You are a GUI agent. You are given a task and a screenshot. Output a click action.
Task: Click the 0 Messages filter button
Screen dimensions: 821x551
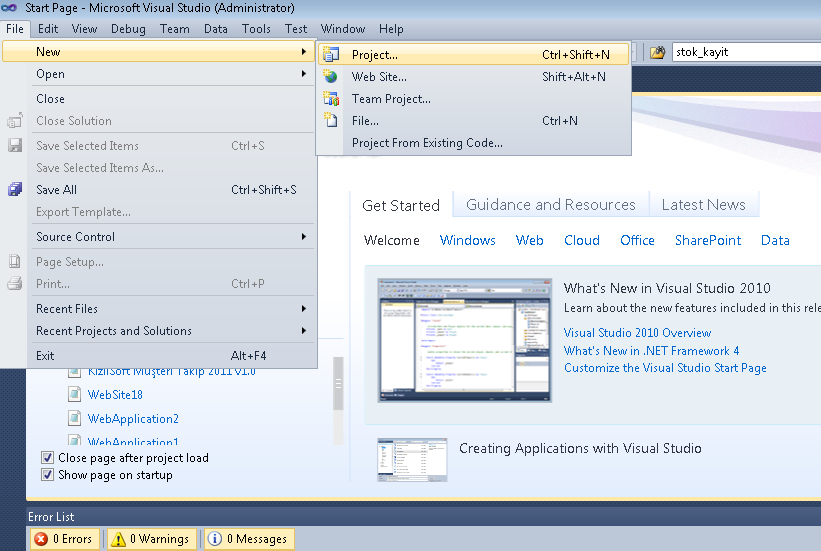[250, 539]
